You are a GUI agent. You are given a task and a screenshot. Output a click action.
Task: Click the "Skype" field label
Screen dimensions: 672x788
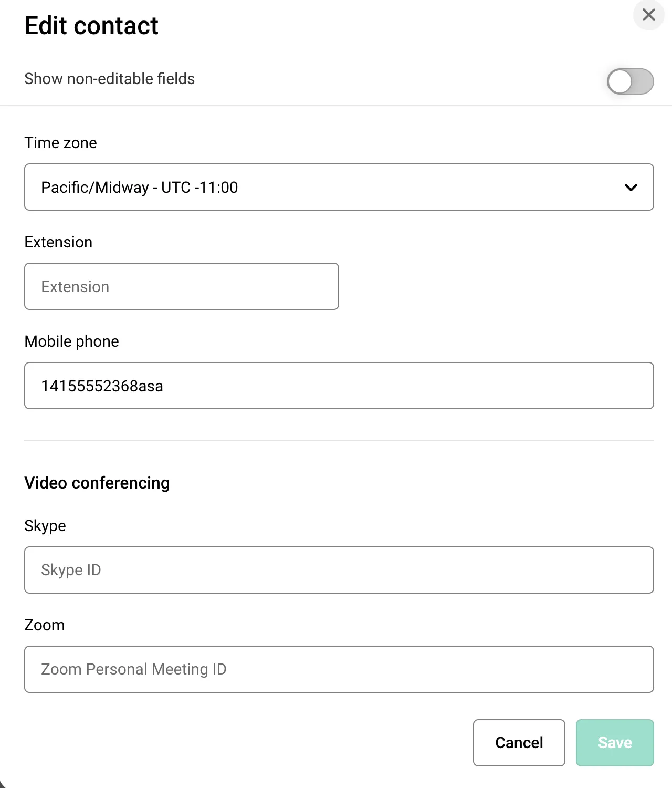click(45, 526)
